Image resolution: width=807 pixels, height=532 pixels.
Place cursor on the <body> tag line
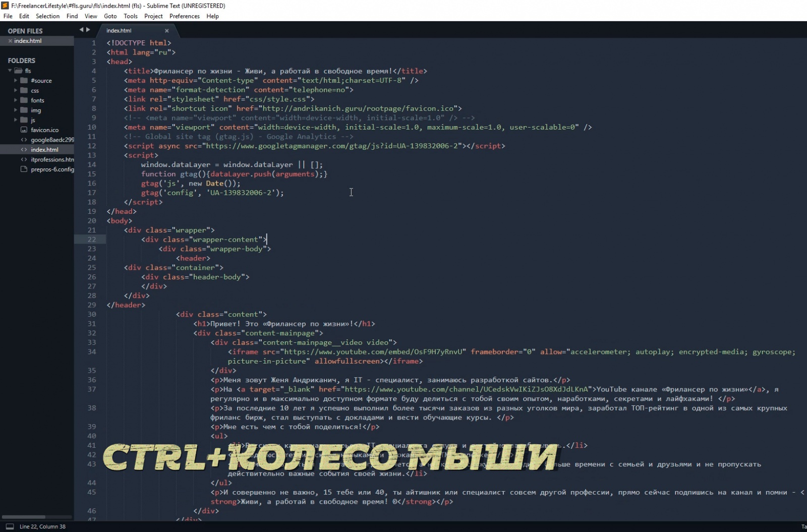pyautogui.click(x=120, y=221)
